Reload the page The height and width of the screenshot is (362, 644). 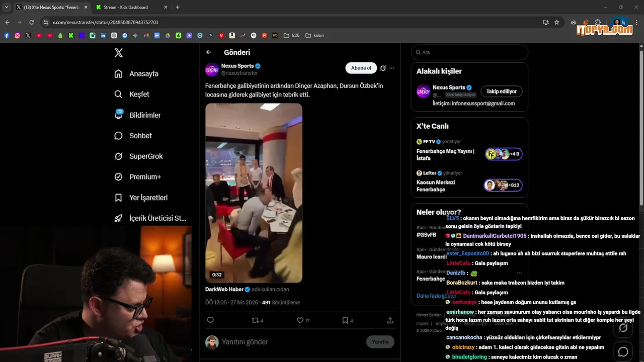pyautogui.click(x=31, y=22)
